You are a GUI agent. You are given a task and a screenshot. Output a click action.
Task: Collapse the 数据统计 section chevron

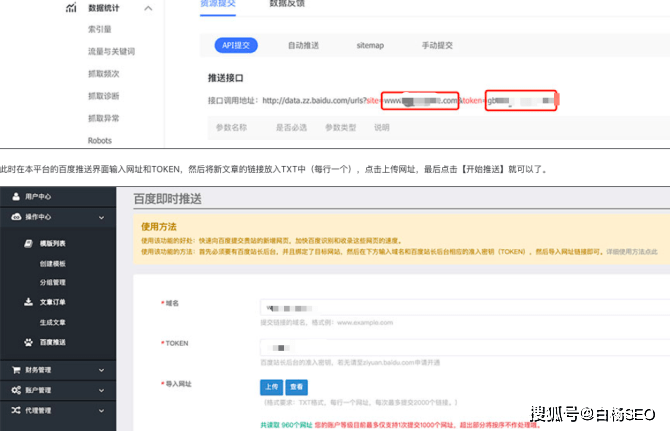click(x=148, y=8)
